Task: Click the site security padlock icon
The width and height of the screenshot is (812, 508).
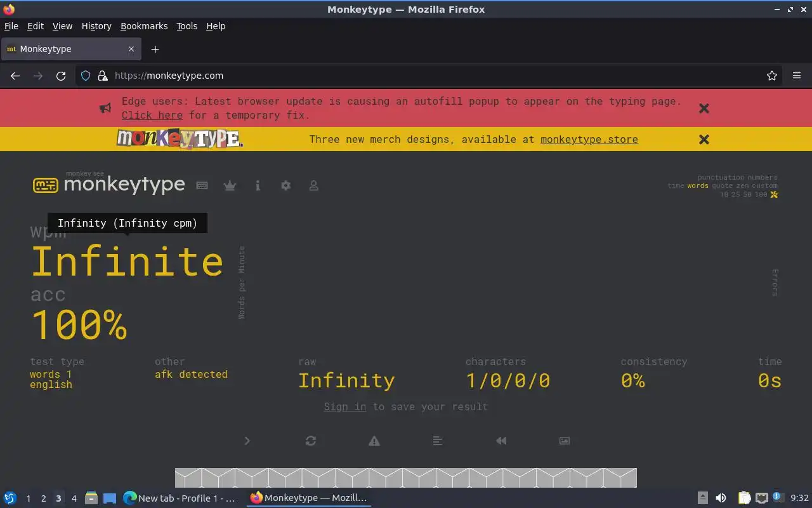Action: point(103,76)
